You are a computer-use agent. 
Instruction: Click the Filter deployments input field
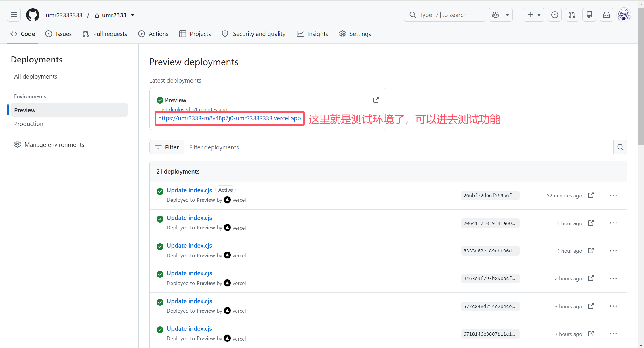click(x=399, y=147)
